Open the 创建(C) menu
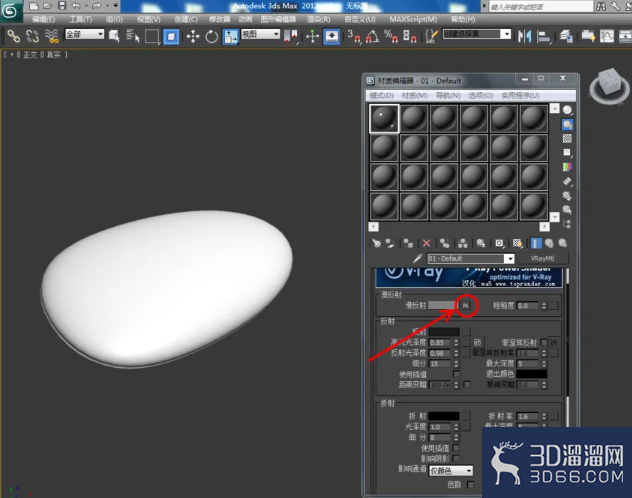 pos(186,19)
